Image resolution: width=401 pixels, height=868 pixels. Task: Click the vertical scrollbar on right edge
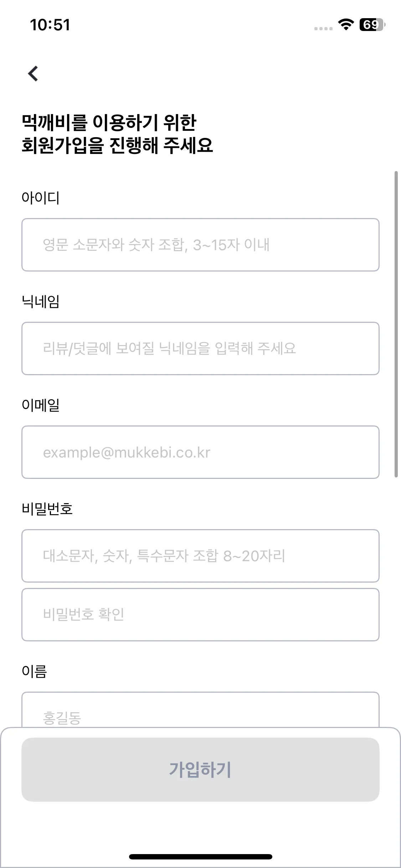point(396,324)
